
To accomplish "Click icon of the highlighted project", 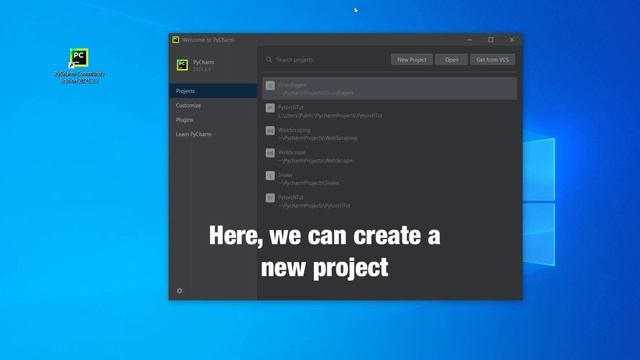I will 270,85.
